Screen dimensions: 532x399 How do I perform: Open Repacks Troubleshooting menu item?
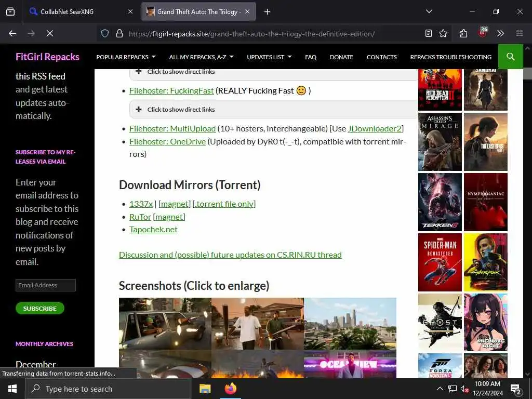tap(450, 57)
